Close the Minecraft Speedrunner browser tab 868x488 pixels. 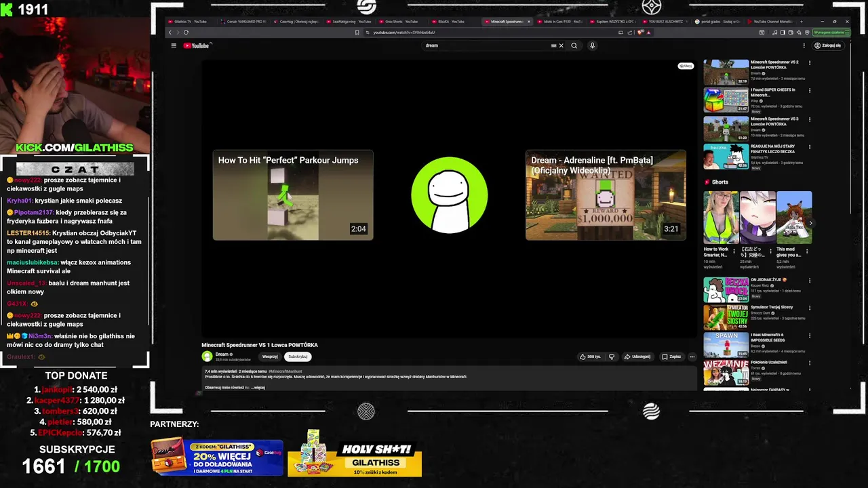click(529, 21)
